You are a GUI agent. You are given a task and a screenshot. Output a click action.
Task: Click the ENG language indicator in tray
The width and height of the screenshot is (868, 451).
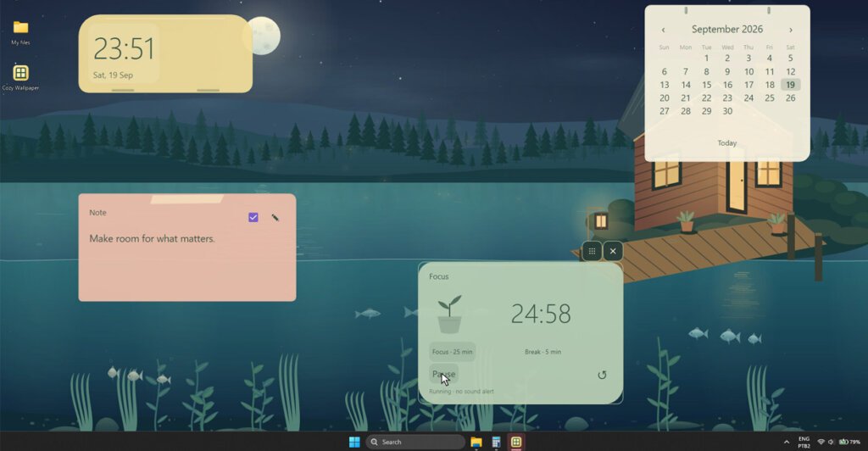804,443
